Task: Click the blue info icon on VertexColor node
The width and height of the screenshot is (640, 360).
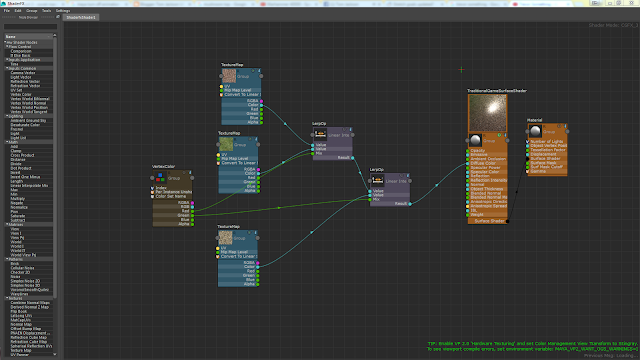Action: point(190,173)
